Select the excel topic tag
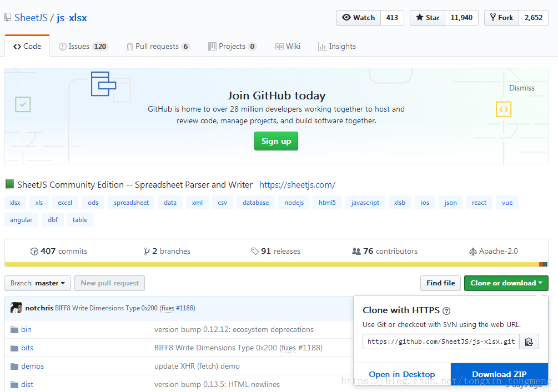558x392 pixels. coord(65,203)
